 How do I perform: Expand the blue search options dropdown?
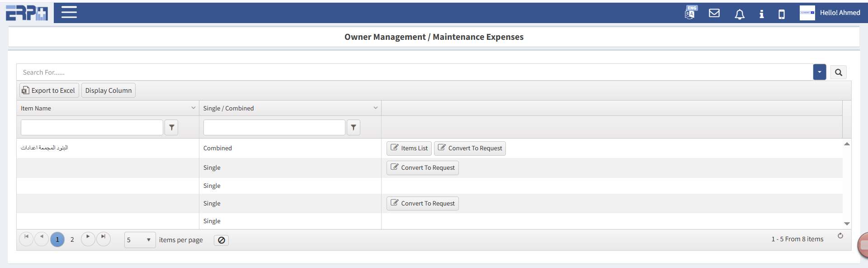pos(819,72)
